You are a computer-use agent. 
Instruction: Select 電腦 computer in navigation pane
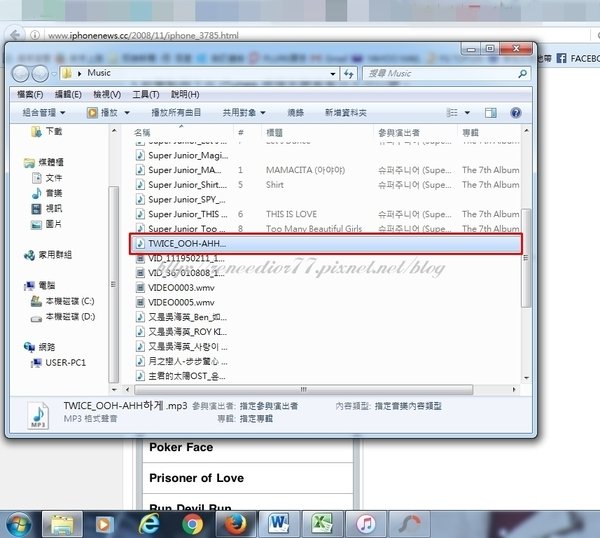pos(40,285)
